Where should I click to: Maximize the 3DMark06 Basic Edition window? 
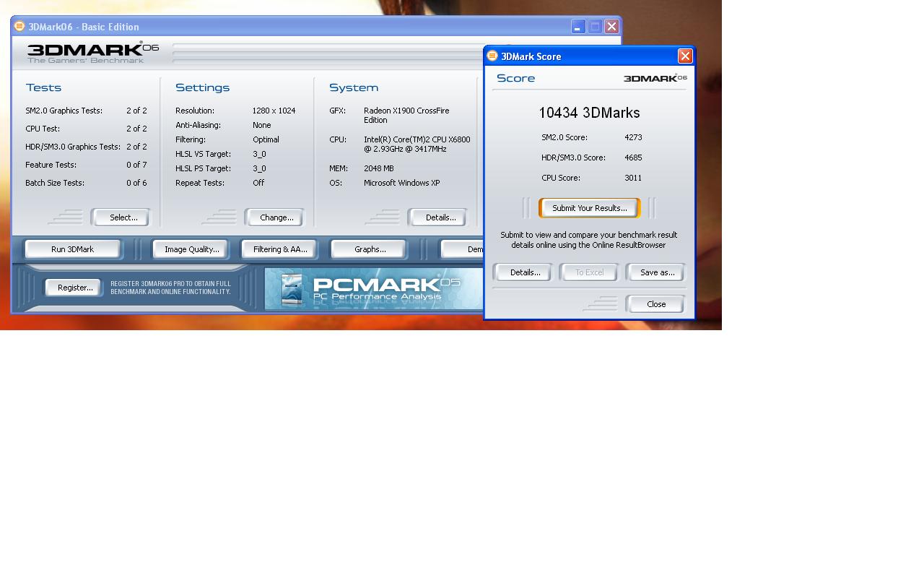[x=595, y=27]
